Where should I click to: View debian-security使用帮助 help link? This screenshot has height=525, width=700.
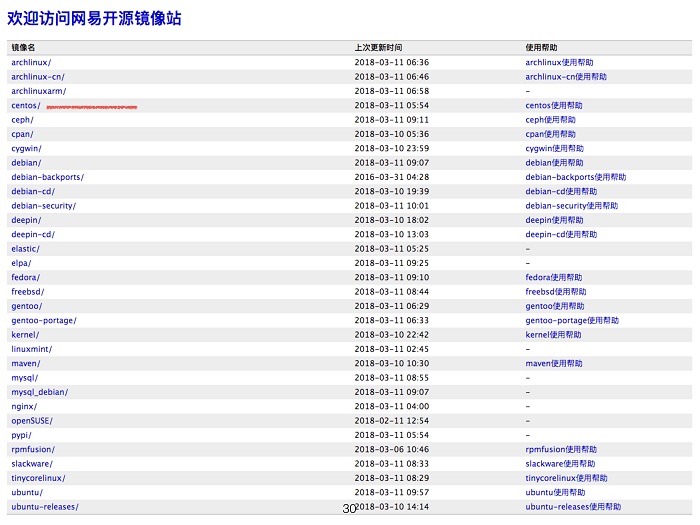tap(572, 206)
